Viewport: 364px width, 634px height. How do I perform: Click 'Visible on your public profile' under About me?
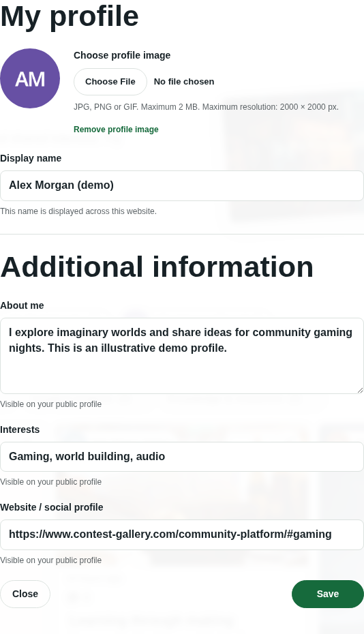click(x=50, y=404)
